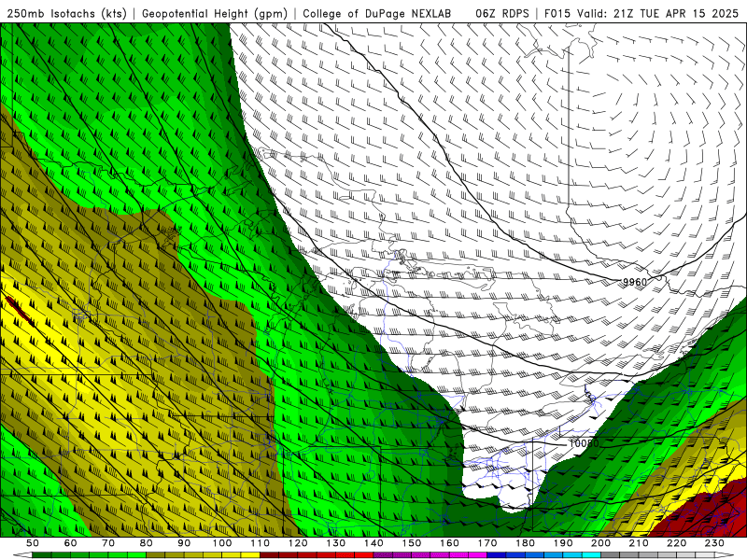Screen dimensions: 747x560
Task: Click the 100 value on the legend scale
Action: tap(222, 543)
